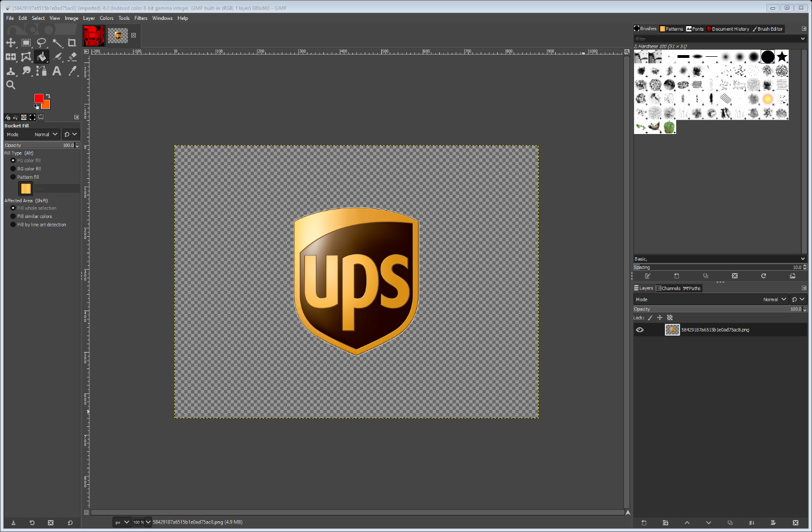
Task: Choose Fill whole selection option
Action: point(13,208)
